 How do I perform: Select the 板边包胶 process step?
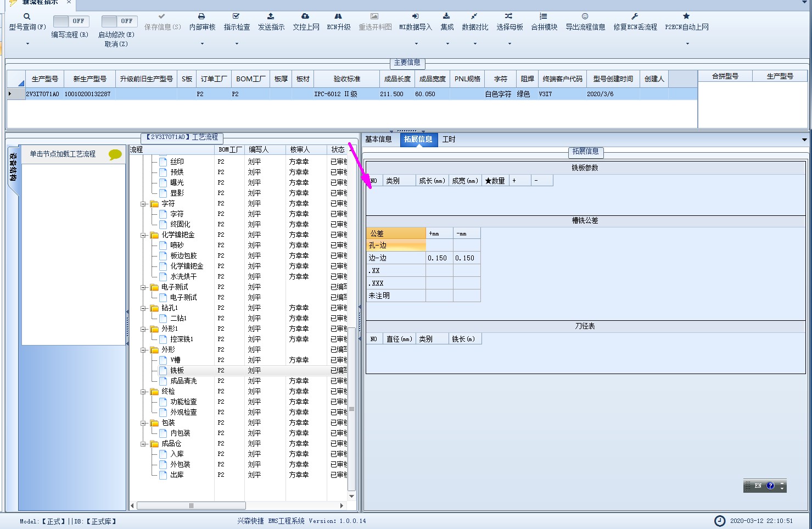point(183,256)
